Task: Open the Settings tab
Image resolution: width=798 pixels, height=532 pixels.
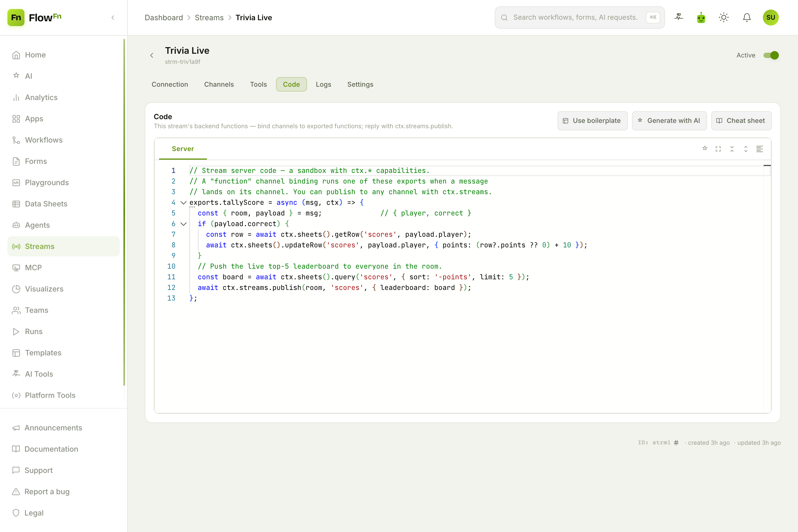Action: pyautogui.click(x=360, y=84)
